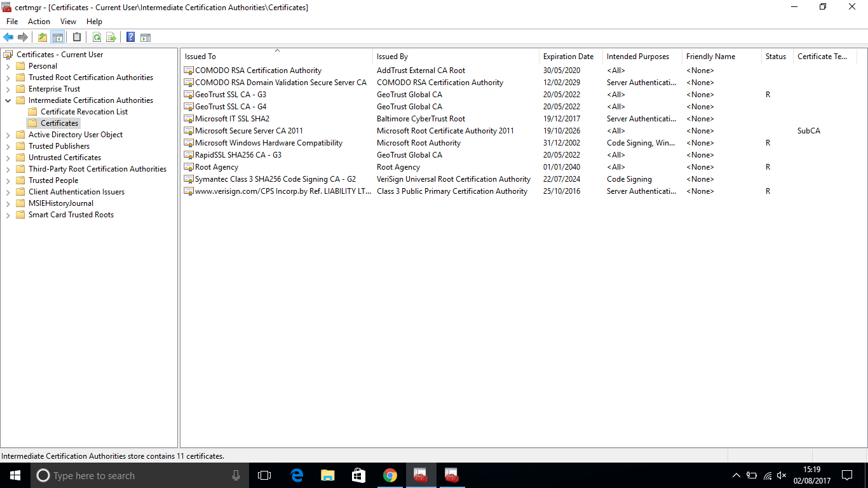Image resolution: width=868 pixels, height=488 pixels.
Task: Expand Third-Party Root Certification Authorities node
Action: 8,169
